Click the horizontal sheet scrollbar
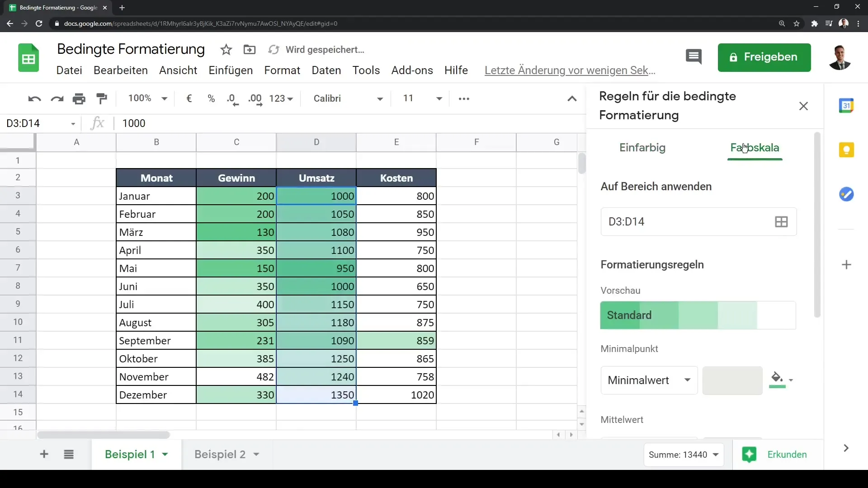The image size is (868, 488). point(104,435)
